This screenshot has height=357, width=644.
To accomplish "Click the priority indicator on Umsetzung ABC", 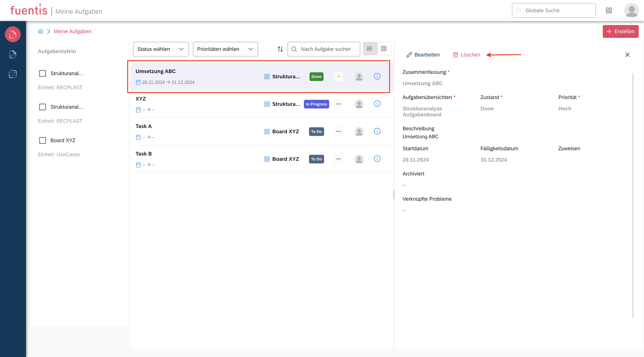I will (x=338, y=76).
